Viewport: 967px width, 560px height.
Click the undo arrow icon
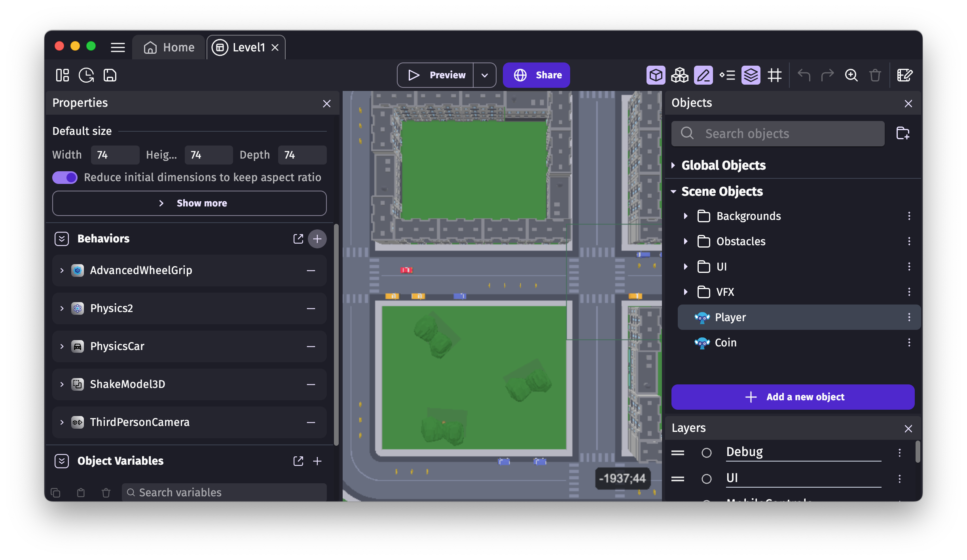(805, 75)
